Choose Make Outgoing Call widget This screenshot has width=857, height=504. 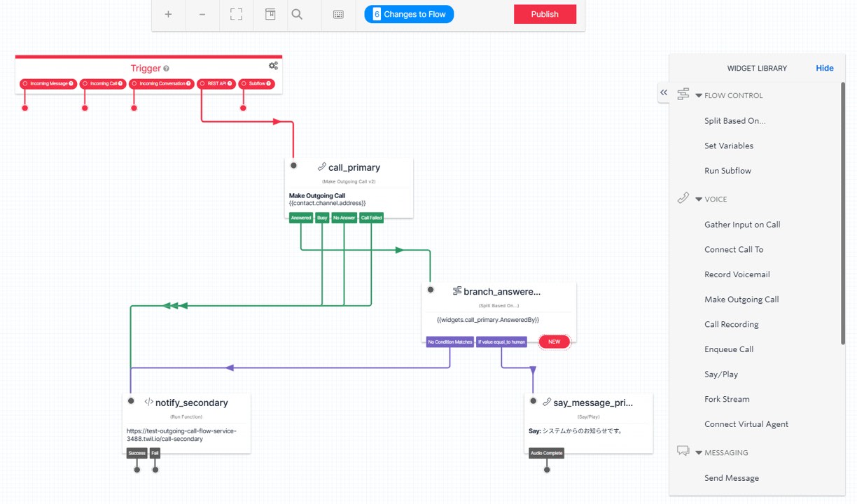741,300
